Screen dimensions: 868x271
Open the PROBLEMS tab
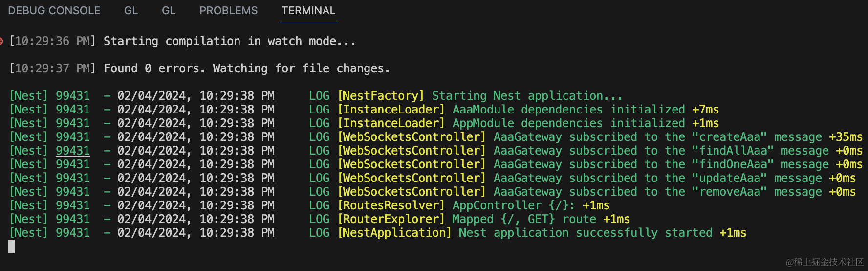228,11
